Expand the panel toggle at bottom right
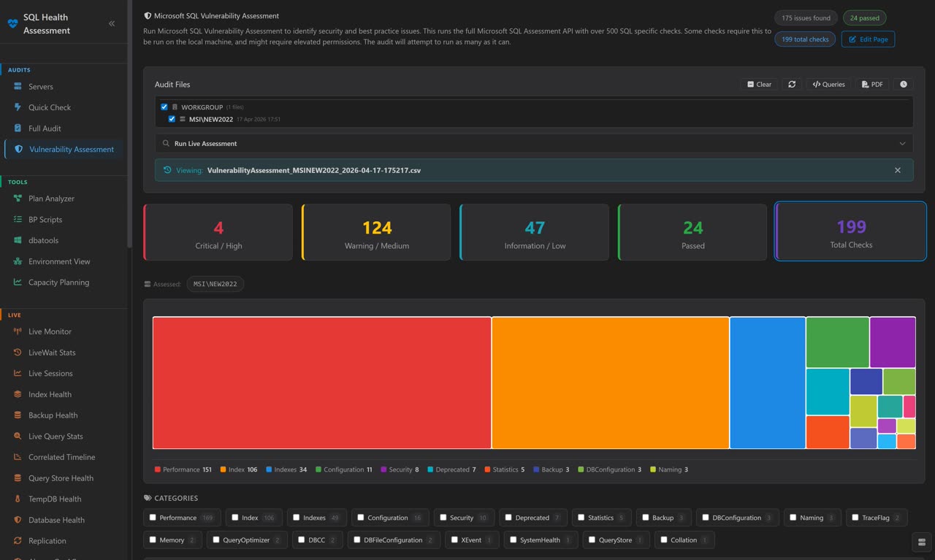The width and height of the screenshot is (935, 560). tap(921, 542)
